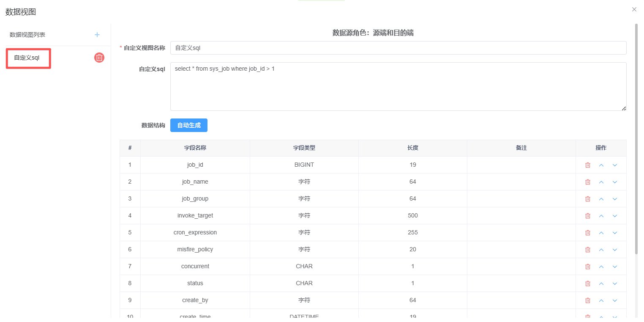This screenshot has width=644, height=322.
Task: Move job_group field down
Action: [x=615, y=199]
